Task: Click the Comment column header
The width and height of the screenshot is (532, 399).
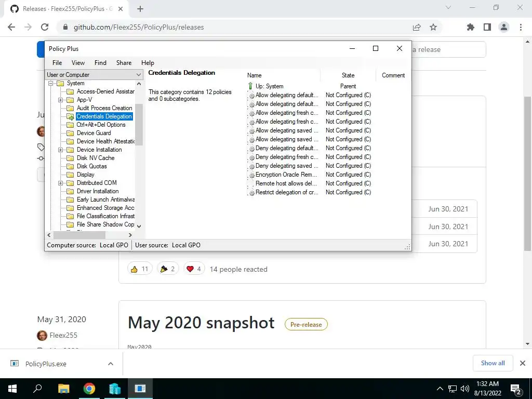Action: 393,75
